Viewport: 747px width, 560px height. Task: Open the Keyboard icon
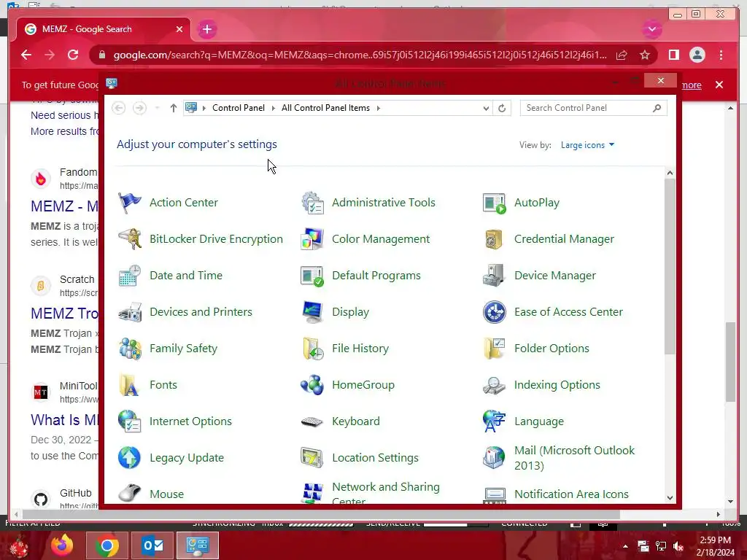coord(312,421)
